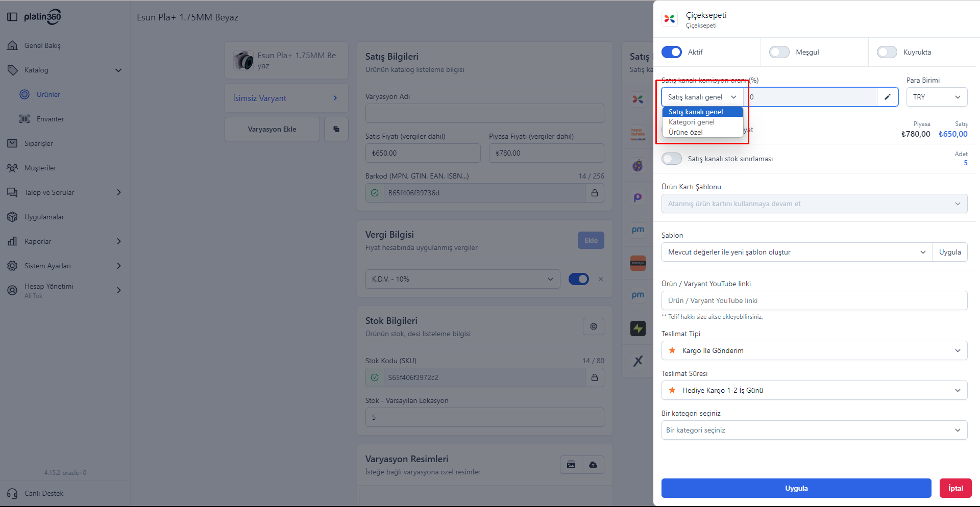The image size is (980, 507).
Task: Toggle the Kuyrukta switch
Action: click(887, 52)
